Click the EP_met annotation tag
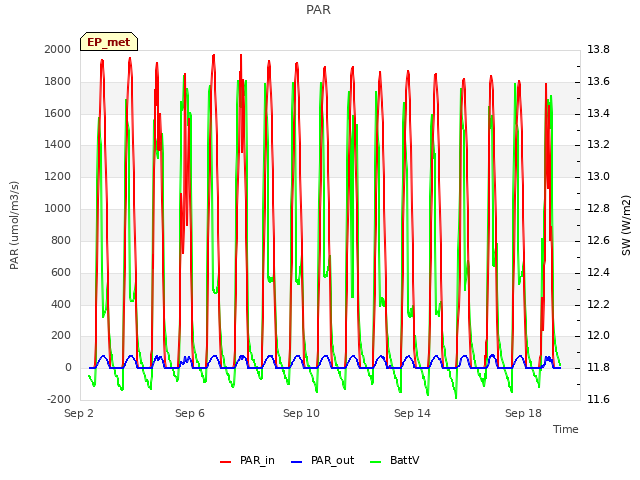Screen dimensions: 640x480 pyautogui.click(x=109, y=42)
